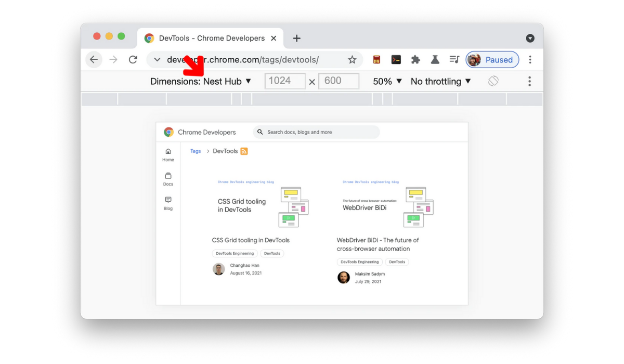The width and height of the screenshot is (624, 364).
Task: Open the media controls playlist icon
Action: pos(454,60)
